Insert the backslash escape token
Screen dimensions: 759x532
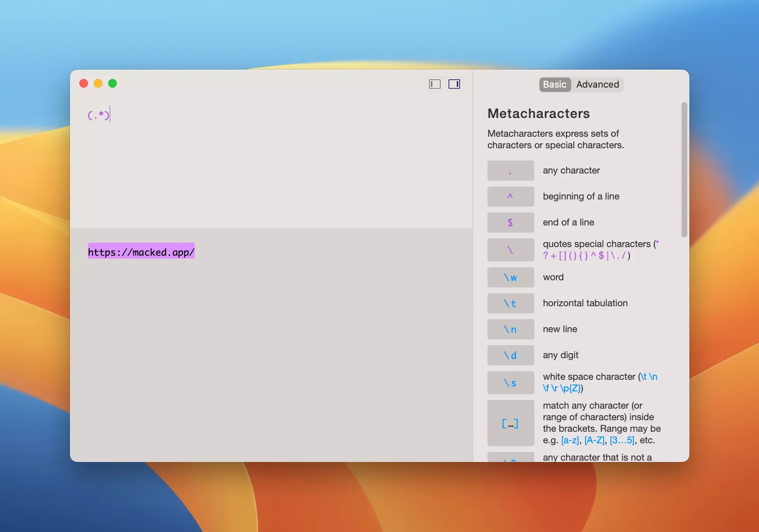[x=510, y=250]
